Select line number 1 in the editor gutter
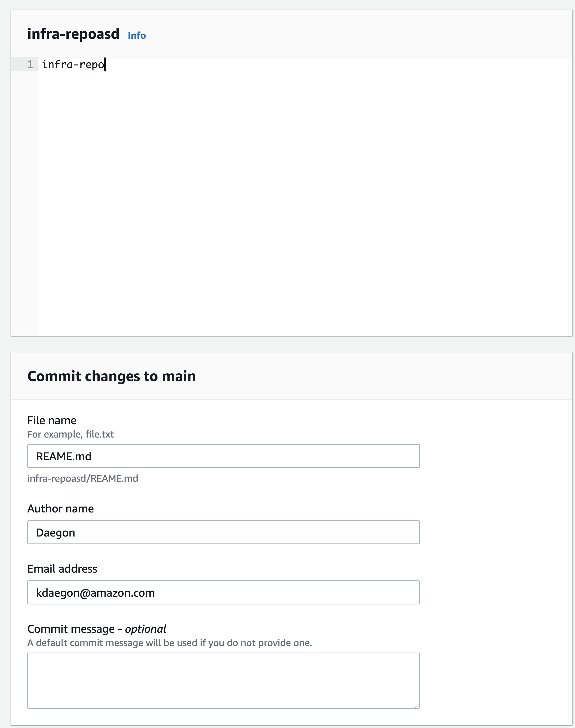The image size is (575, 728). point(30,64)
